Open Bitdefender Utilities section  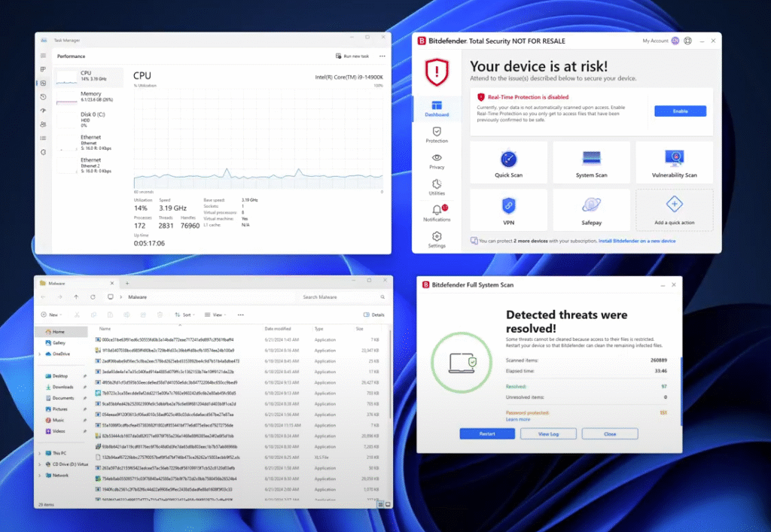[437, 187]
